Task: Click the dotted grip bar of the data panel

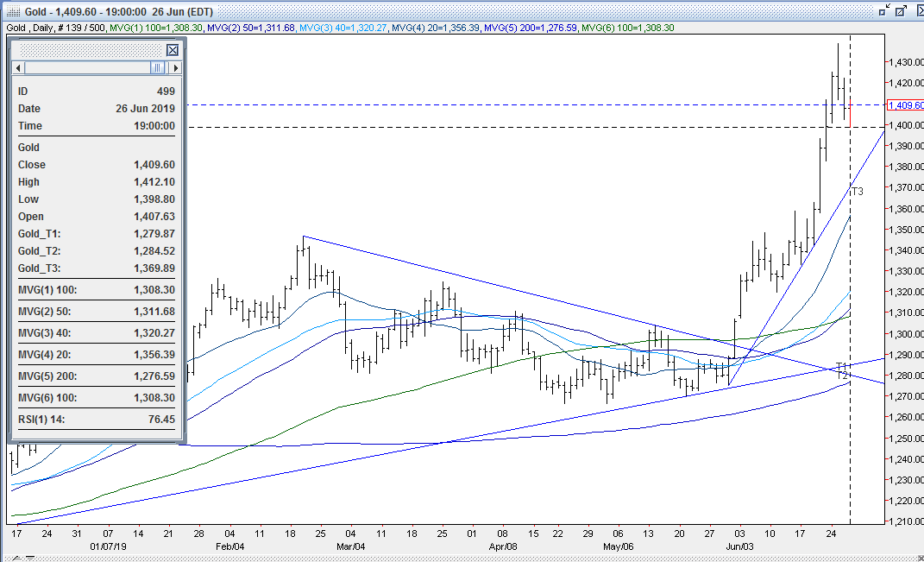Action: coord(91,50)
